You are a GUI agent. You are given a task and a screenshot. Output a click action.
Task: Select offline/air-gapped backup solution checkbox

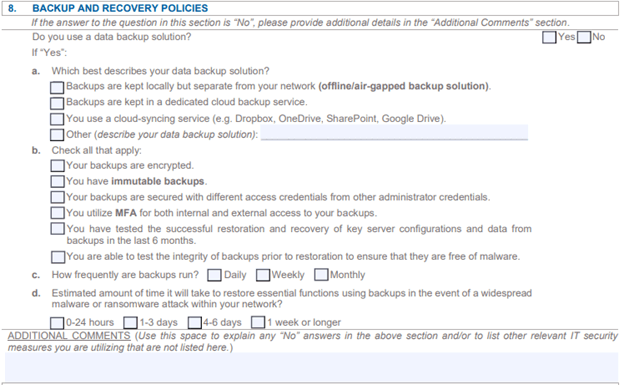(x=57, y=88)
